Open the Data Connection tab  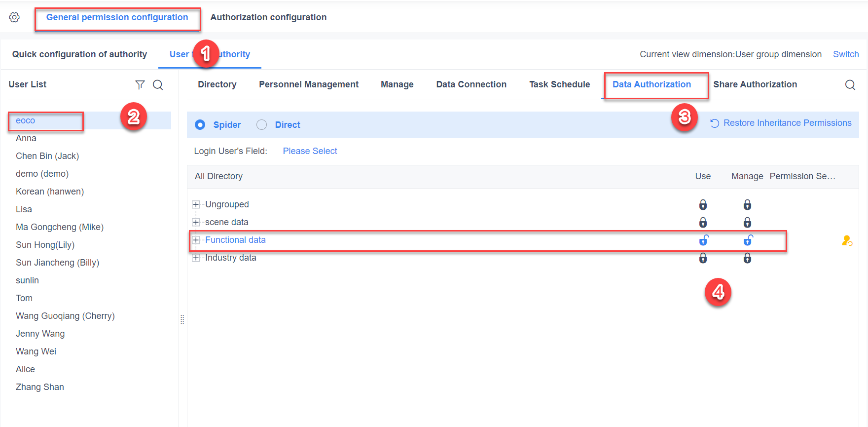pos(471,84)
